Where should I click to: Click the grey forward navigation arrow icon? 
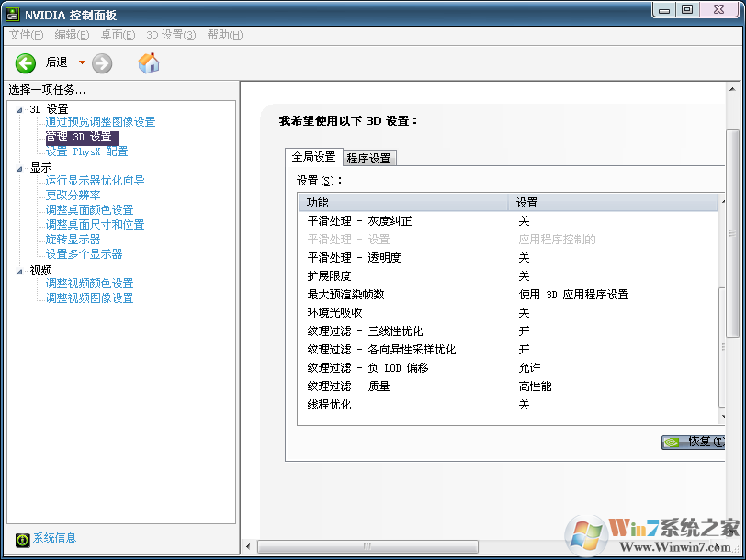click(101, 62)
